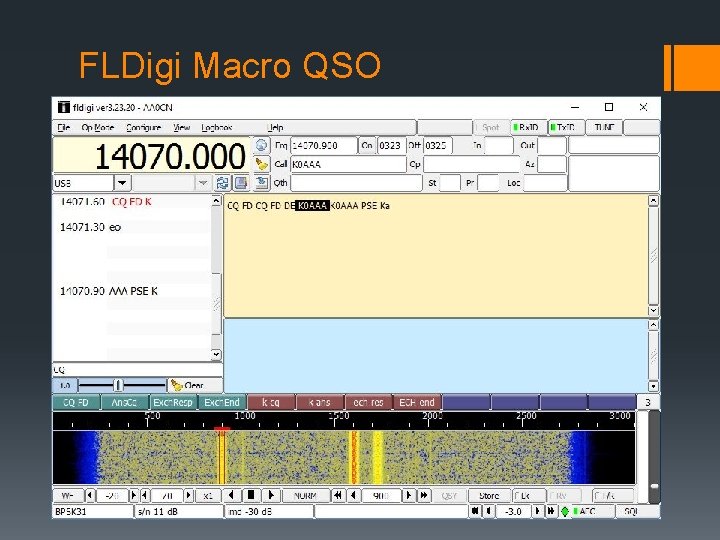This screenshot has height=540, width=720.
Task: Run the CQ FD macro
Action: point(76,402)
